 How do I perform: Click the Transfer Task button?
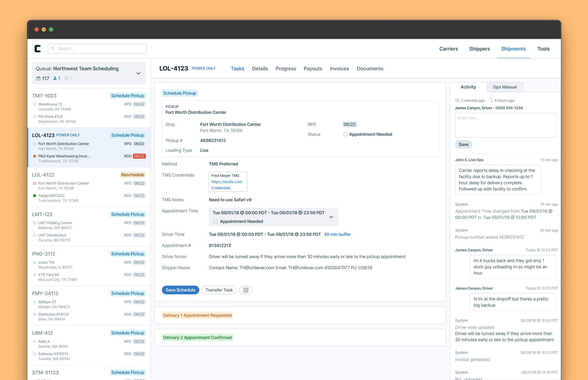point(219,290)
